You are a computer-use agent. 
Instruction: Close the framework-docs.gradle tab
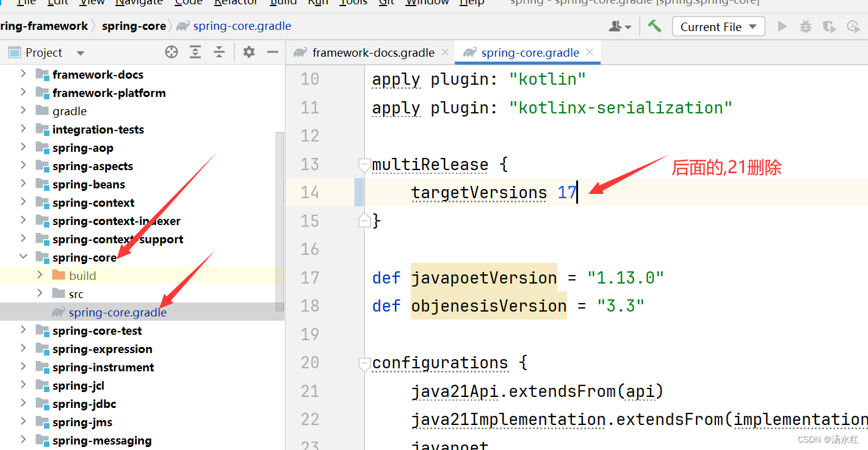click(445, 52)
